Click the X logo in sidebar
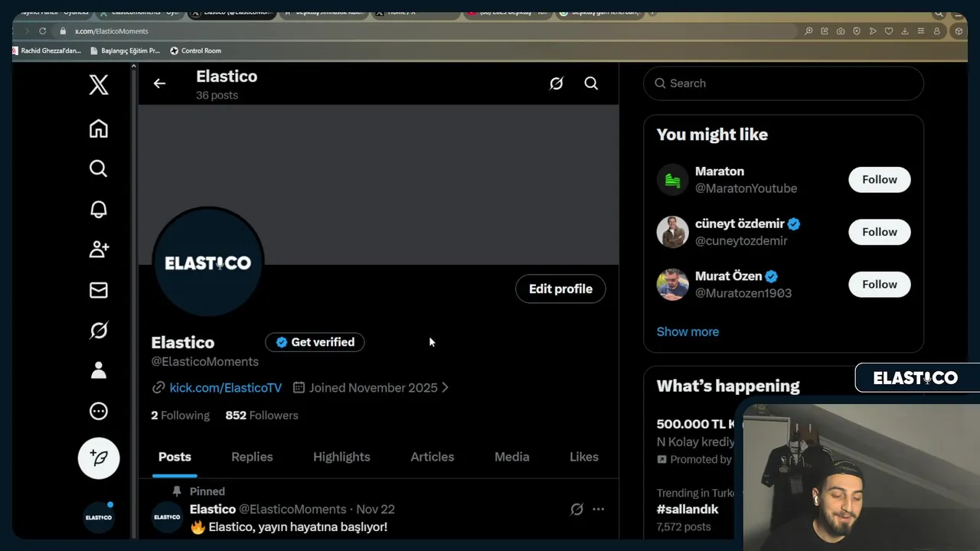This screenshot has height=551, width=980. (99, 84)
